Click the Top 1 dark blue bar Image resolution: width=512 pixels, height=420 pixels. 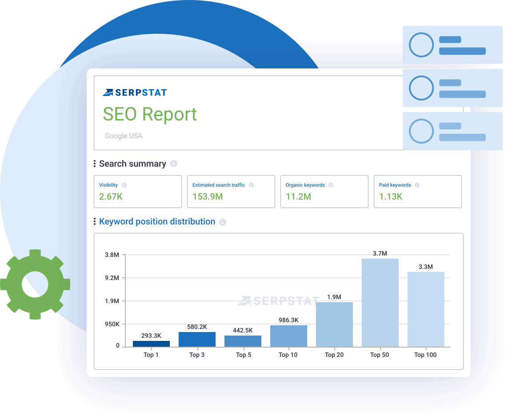pyautogui.click(x=151, y=344)
